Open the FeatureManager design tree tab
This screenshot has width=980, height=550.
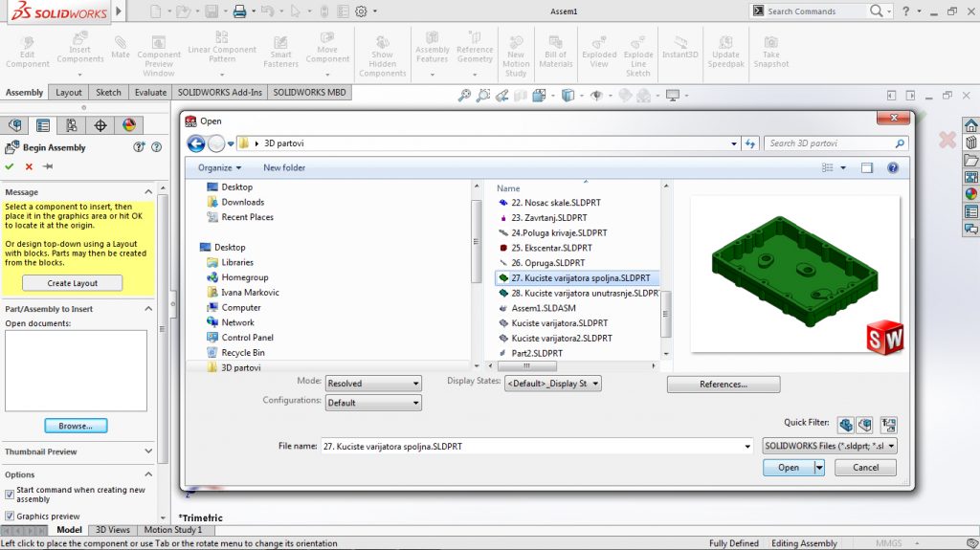15,125
